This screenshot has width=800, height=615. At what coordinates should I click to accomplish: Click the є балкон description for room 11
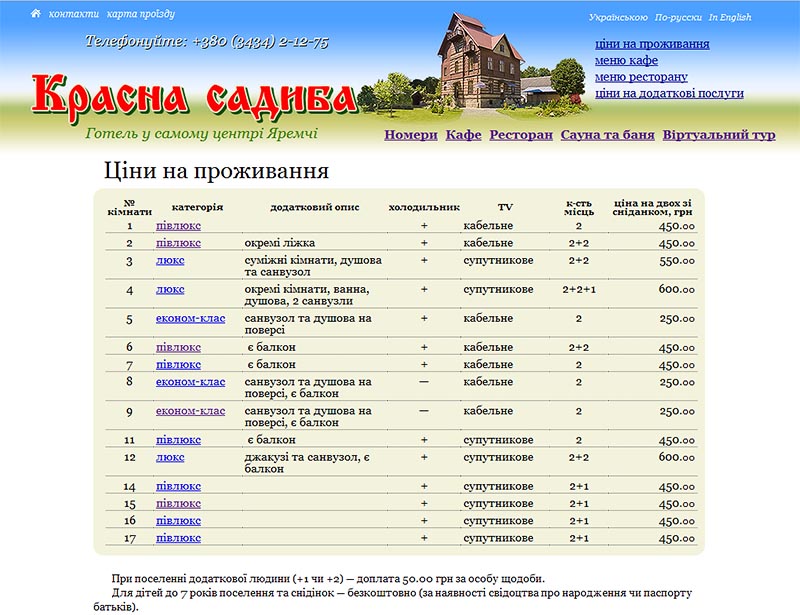[271, 440]
